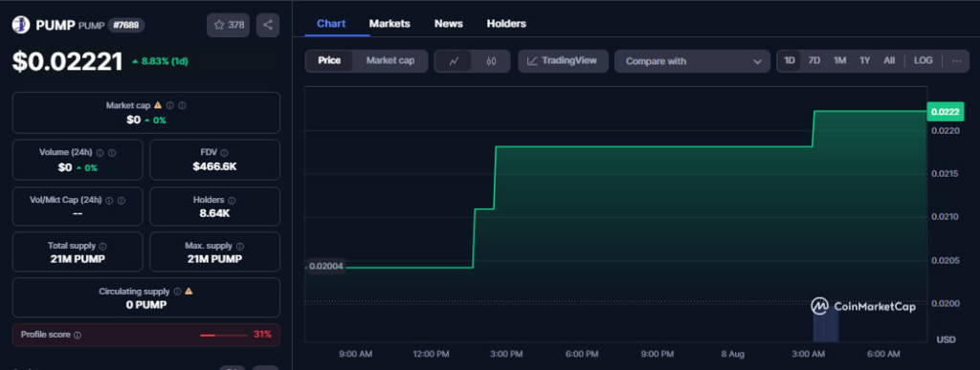Click the 31% profile score value
This screenshot has width=980, height=370.
click(262, 335)
